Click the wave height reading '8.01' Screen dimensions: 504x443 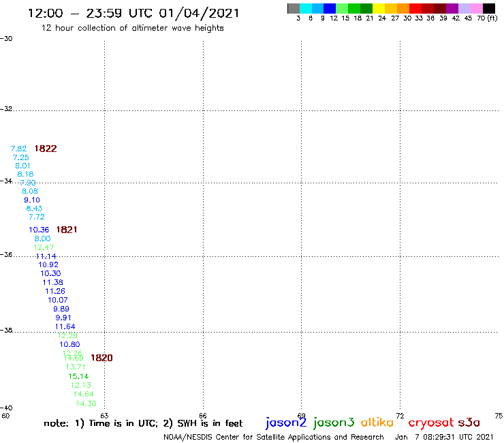pyautogui.click(x=23, y=166)
